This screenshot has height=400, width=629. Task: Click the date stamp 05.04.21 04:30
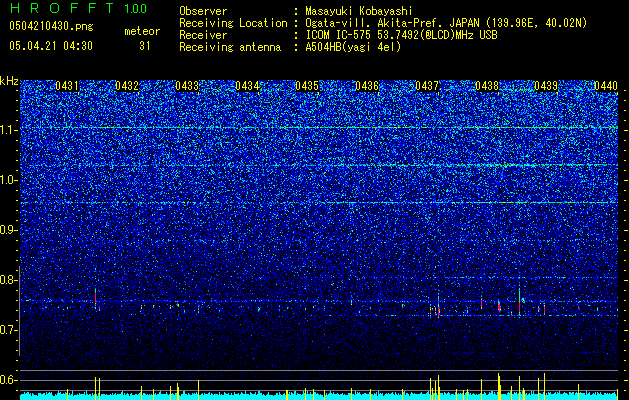tap(51, 46)
